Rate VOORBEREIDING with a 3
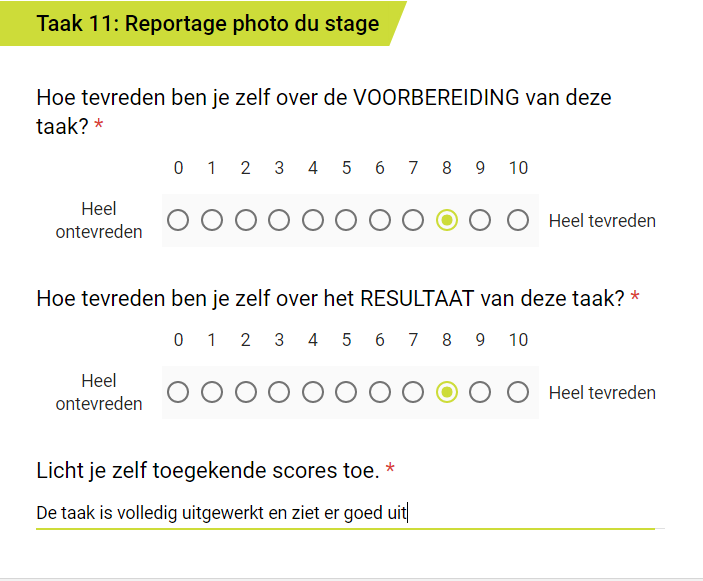 279,220
